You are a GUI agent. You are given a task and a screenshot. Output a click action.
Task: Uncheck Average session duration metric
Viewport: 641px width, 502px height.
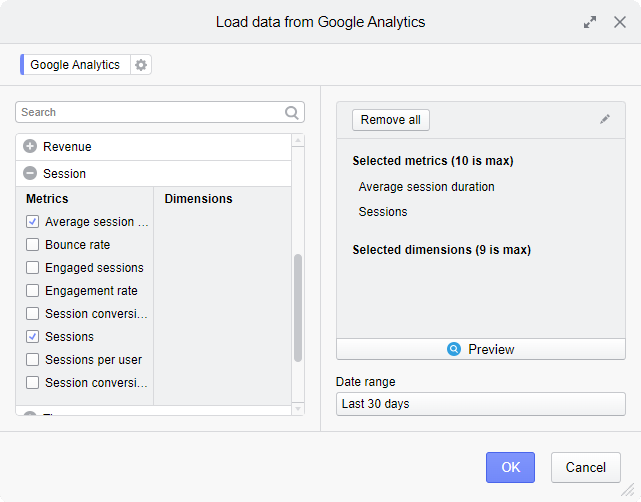(x=33, y=222)
